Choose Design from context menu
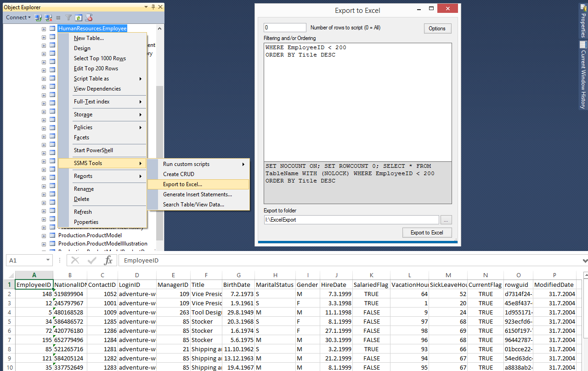Image resolution: width=588 pixels, height=371 pixels. point(102,48)
